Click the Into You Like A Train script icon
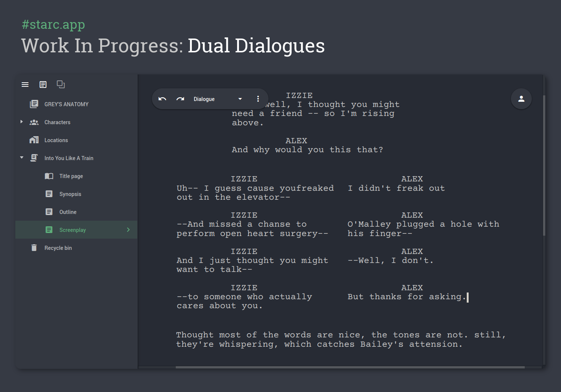The image size is (561, 392). 34,158
